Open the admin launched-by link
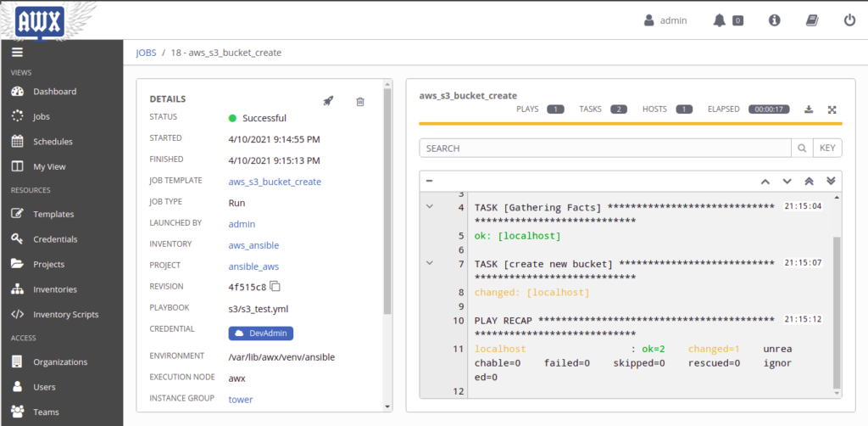The image size is (868, 426). click(242, 224)
